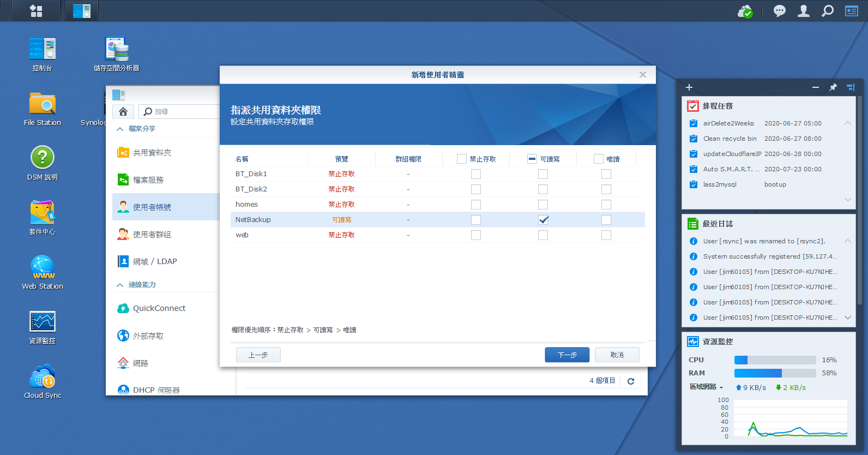Click the 下一步 button

[x=567, y=355]
